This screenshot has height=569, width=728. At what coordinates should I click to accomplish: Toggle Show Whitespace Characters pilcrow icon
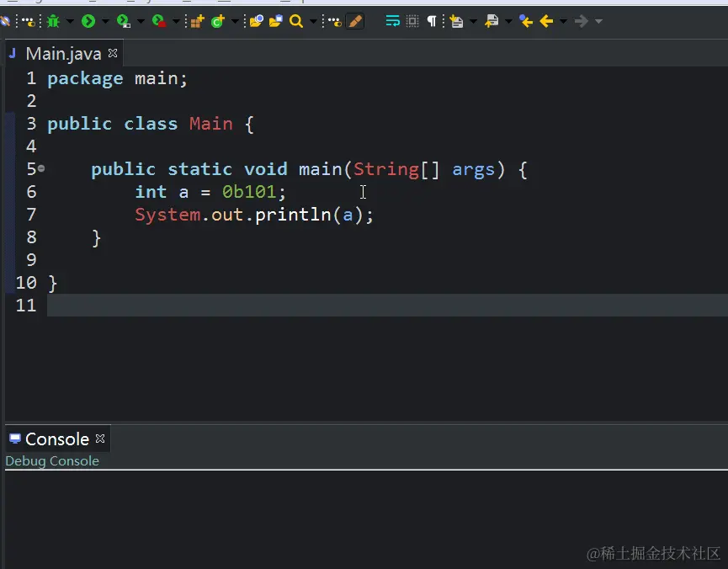(x=432, y=21)
